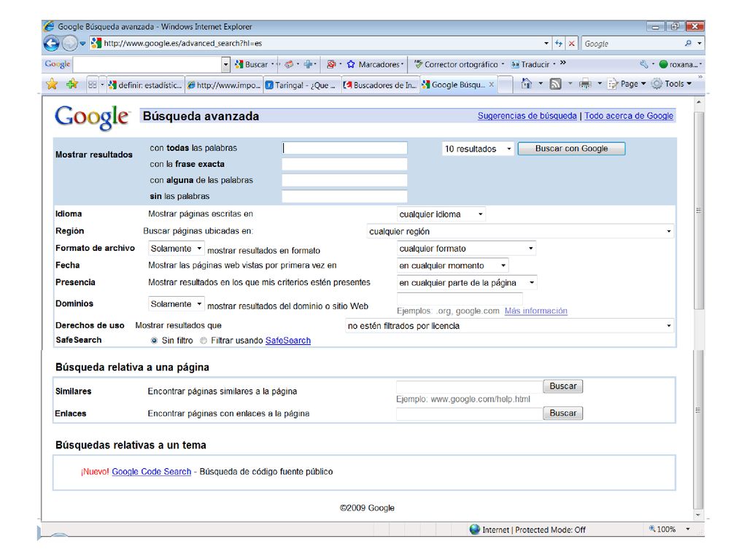Switch to 'http://www.impo...' tab

[224, 85]
